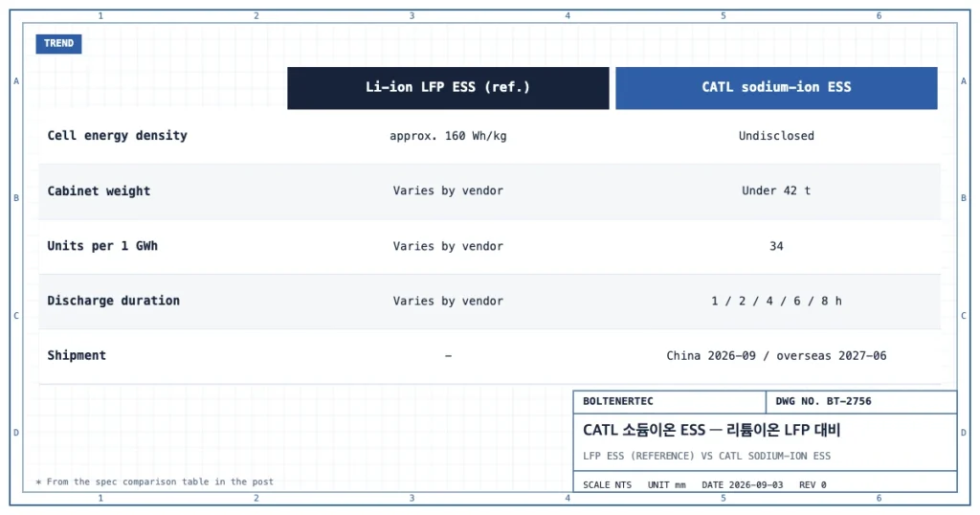
Task: Select the Li-ion LFP ESS (ref.) column header
Action: coord(448,88)
